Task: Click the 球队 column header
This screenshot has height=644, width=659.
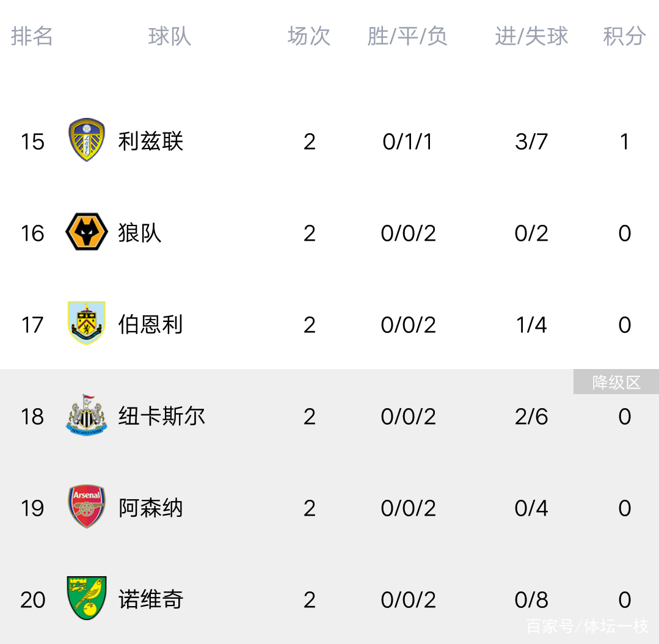Action: tap(170, 36)
